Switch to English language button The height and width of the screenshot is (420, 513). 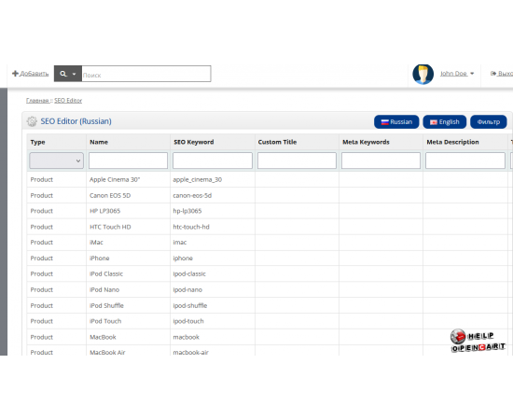(445, 122)
